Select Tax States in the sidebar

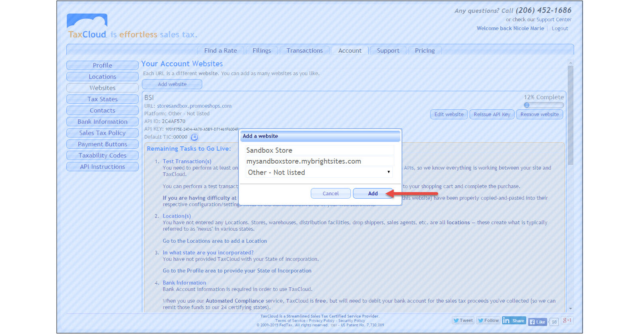coord(103,99)
